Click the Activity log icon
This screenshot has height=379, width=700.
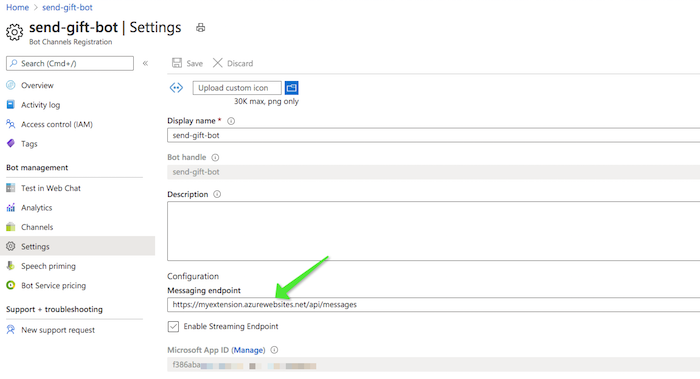[x=11, y=104]
